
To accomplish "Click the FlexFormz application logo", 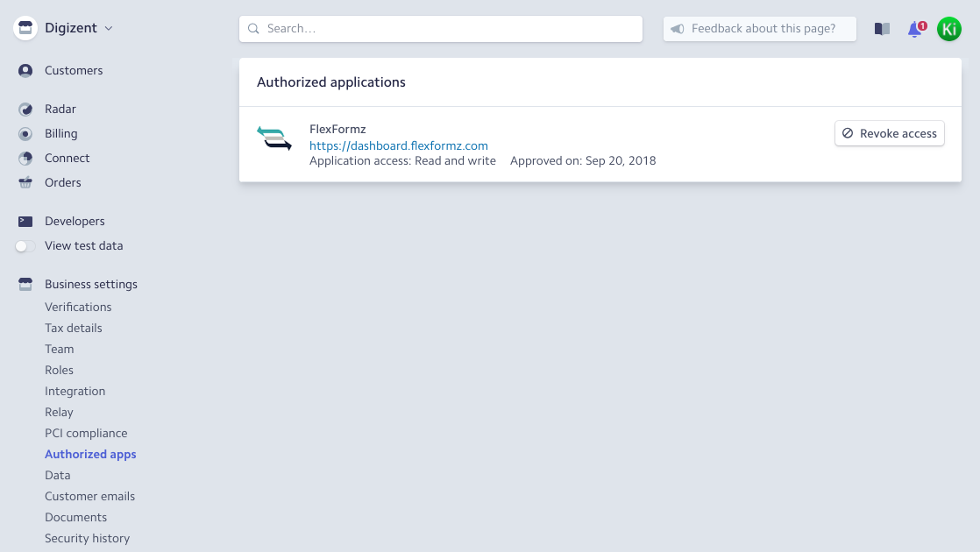I will (x=274, y=138).
